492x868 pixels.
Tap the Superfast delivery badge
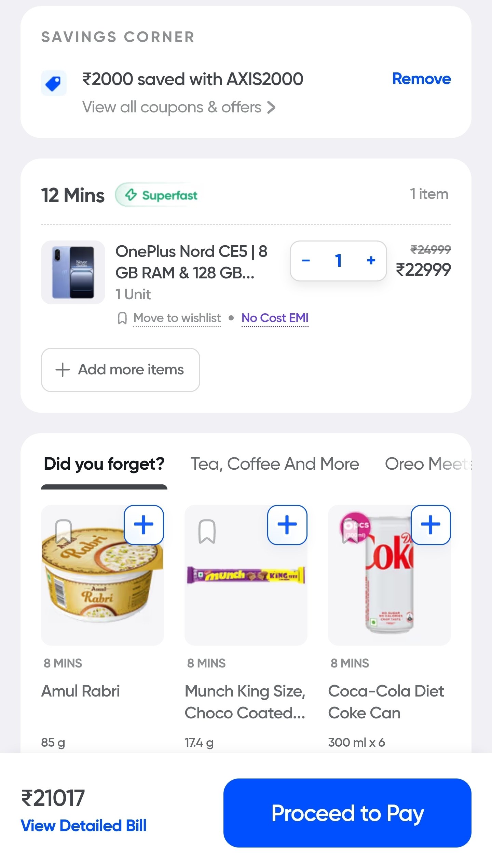161,195
